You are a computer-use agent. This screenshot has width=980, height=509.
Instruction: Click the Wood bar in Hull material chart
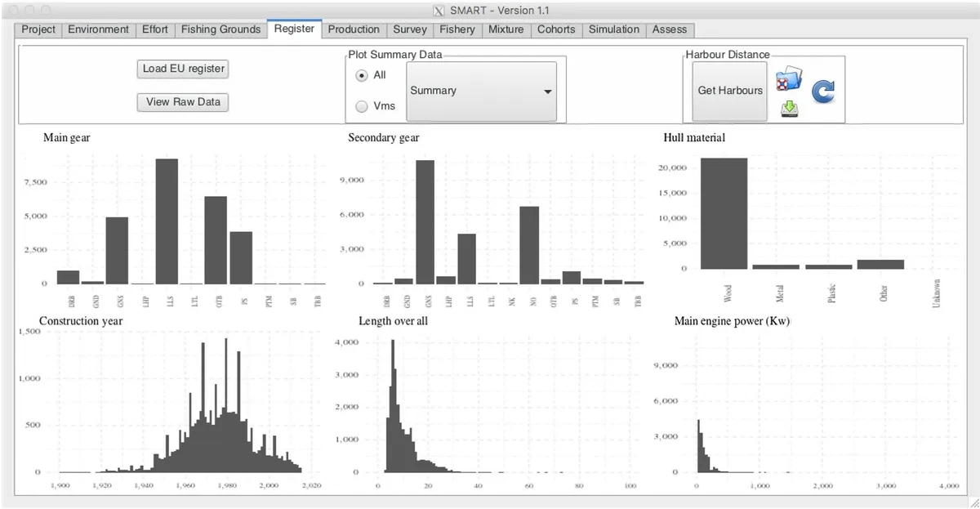click(724, 213)
